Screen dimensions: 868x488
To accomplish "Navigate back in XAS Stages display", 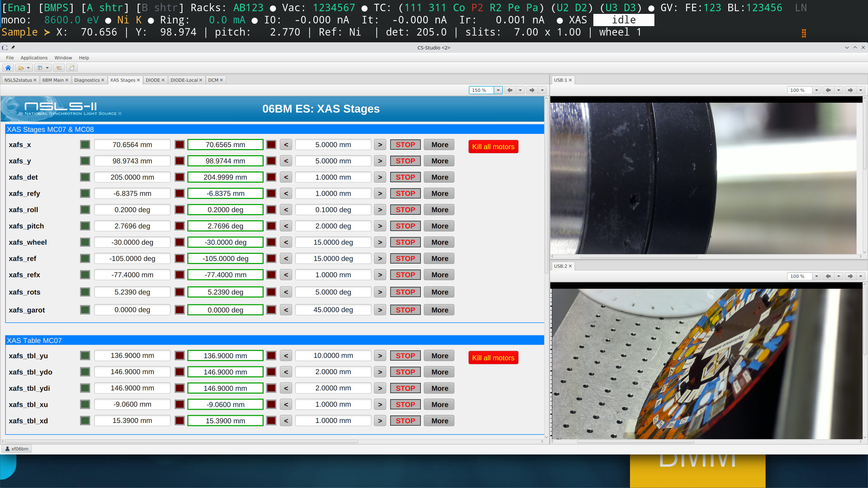I will (x=510, y=90).
